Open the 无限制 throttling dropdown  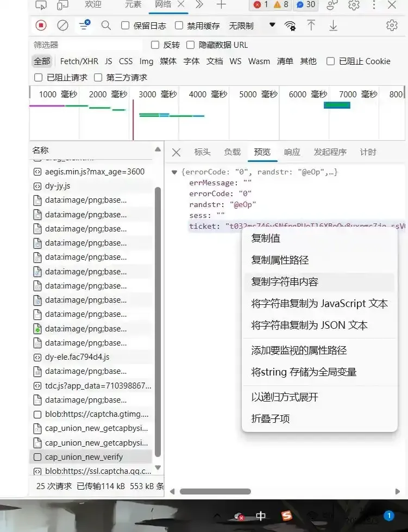(251, 26)
